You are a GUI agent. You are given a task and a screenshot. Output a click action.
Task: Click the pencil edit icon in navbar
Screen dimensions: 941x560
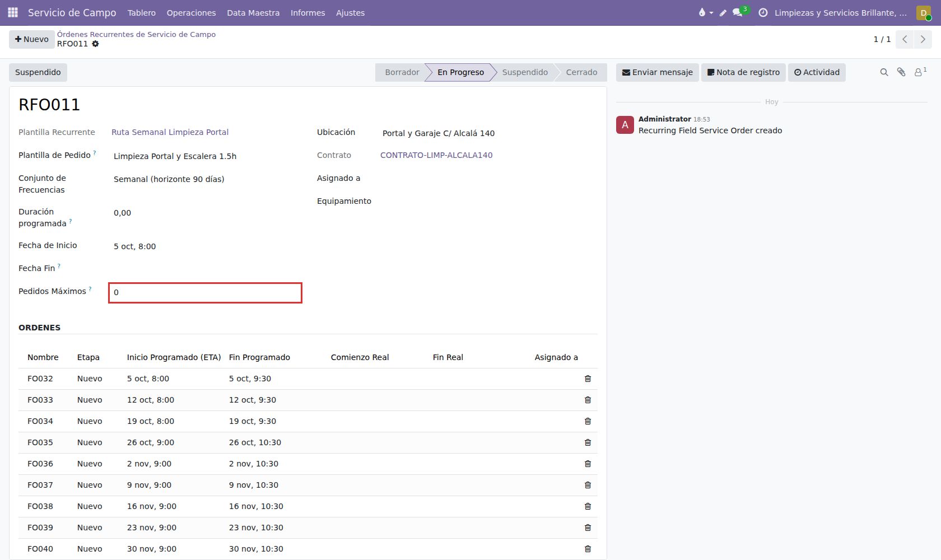pyautogui.click(x=723, y=12)
